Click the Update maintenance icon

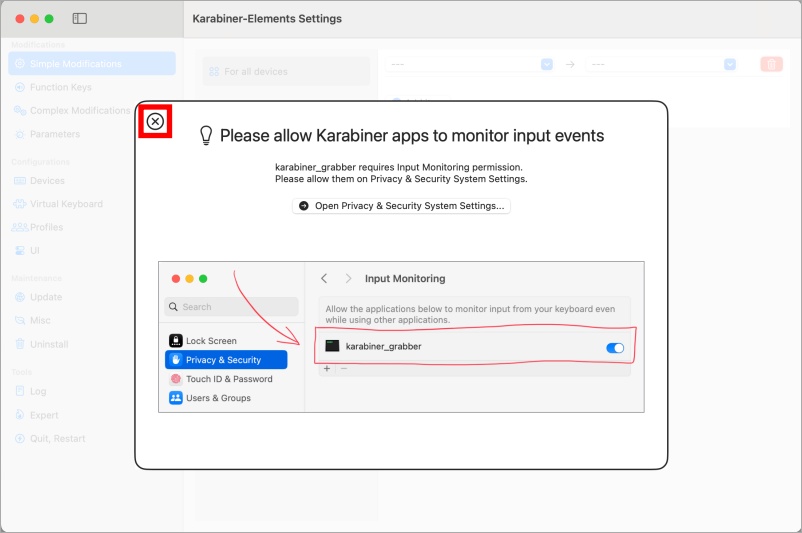coord(20,297)
